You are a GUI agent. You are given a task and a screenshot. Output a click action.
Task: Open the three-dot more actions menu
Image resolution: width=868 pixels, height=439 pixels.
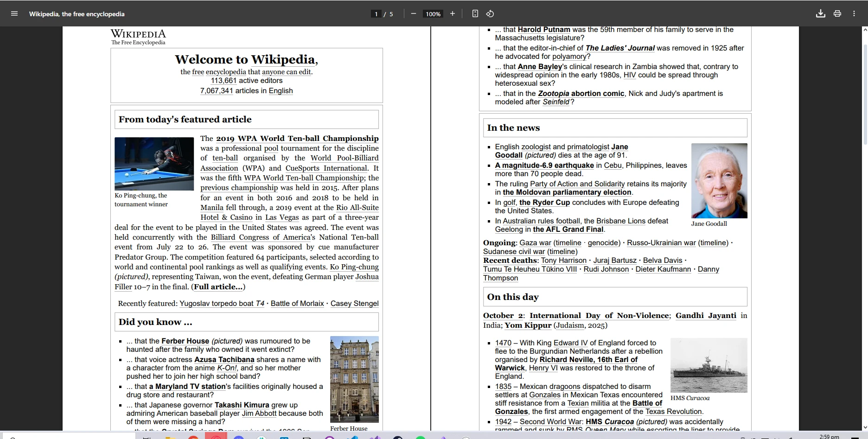tap(854, 14)
